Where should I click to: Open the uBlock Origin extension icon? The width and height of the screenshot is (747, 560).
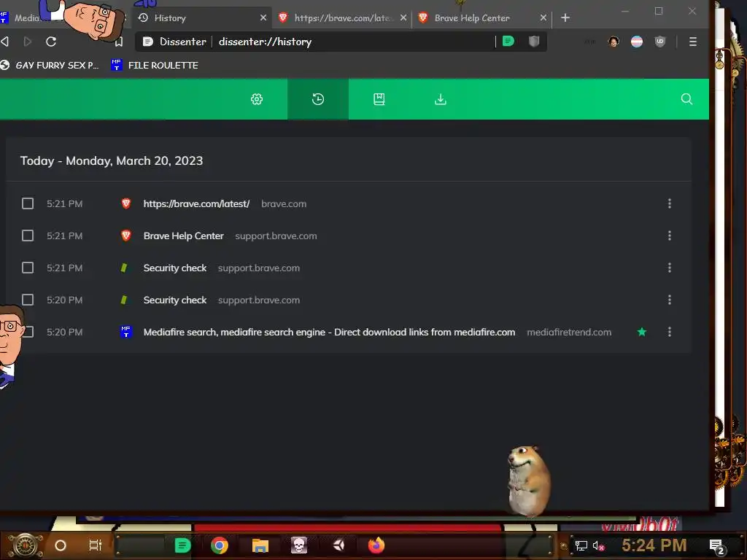[659, 42]
